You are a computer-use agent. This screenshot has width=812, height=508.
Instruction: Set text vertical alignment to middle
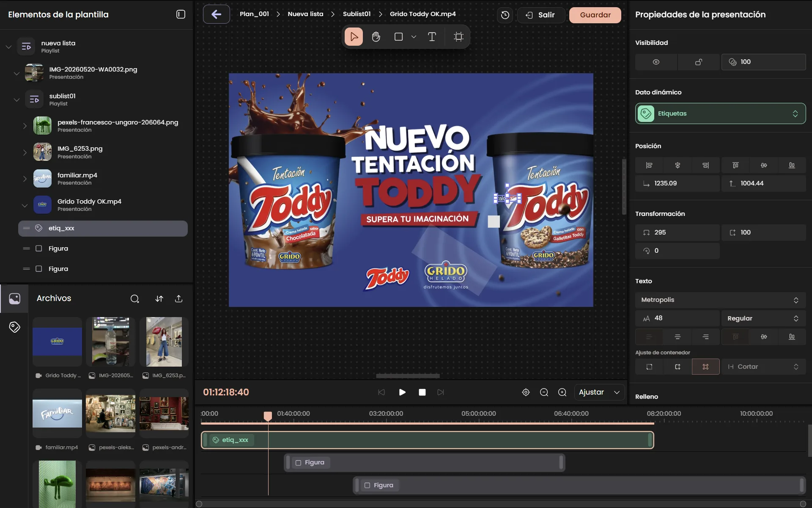[x=764, y=337]
